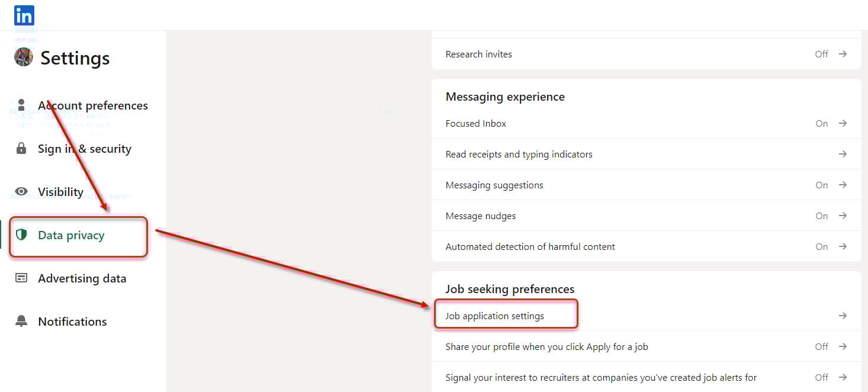Disable Messaging suggestions
868x392 pixels.
click(x=822, y=185)
